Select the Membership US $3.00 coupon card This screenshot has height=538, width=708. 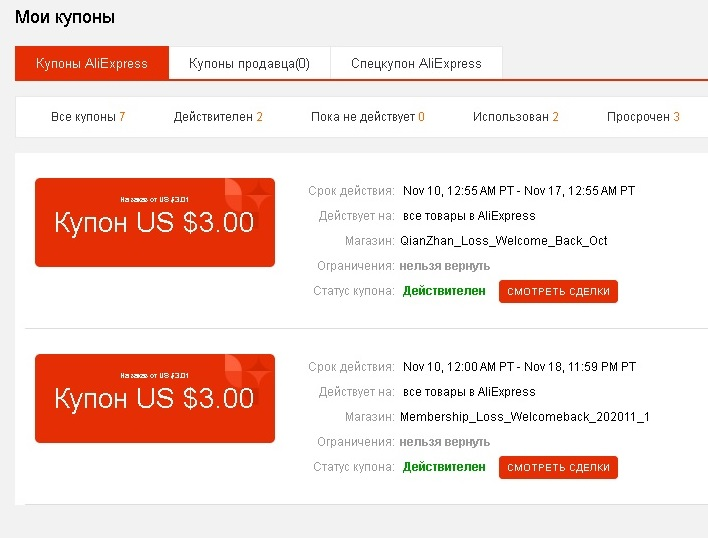coord(155,399)
